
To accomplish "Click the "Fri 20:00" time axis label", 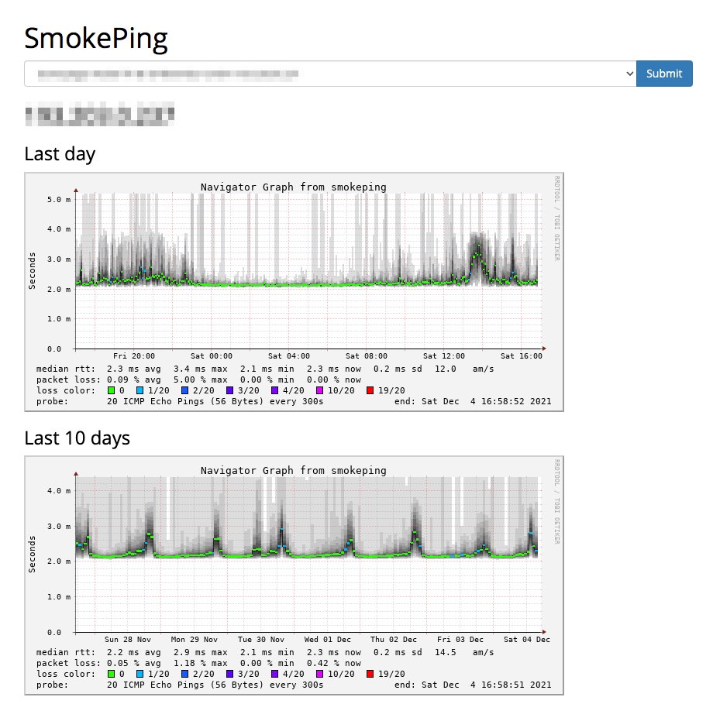I will click(134, 356).
